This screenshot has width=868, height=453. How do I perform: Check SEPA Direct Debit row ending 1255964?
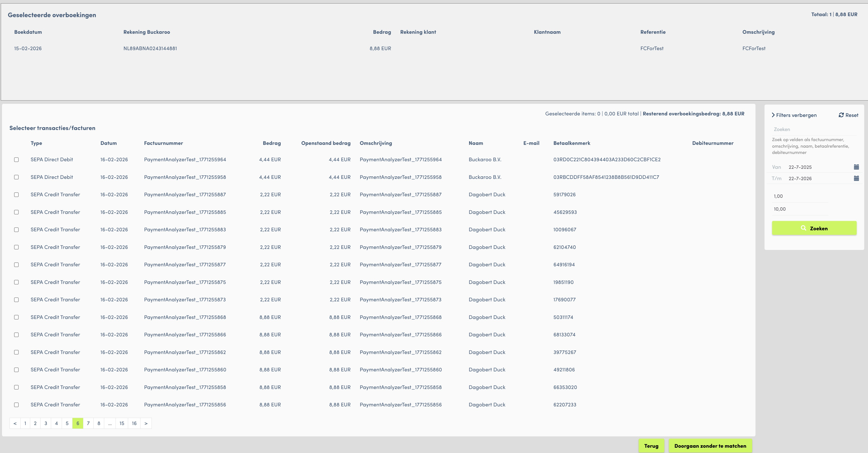coord(16,159)
